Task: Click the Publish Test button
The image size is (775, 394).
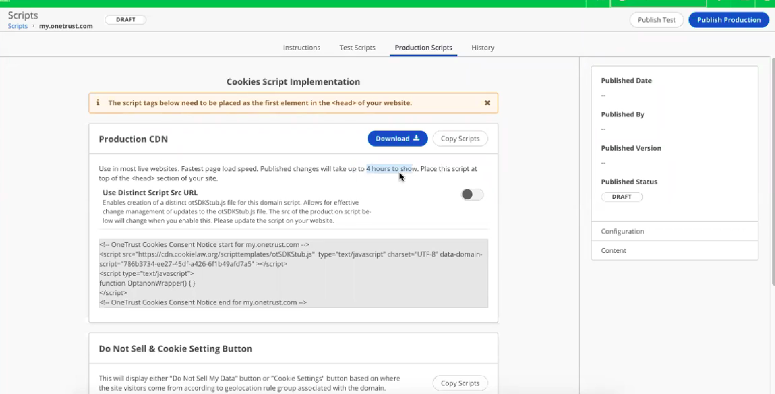Action: (656, 20)
